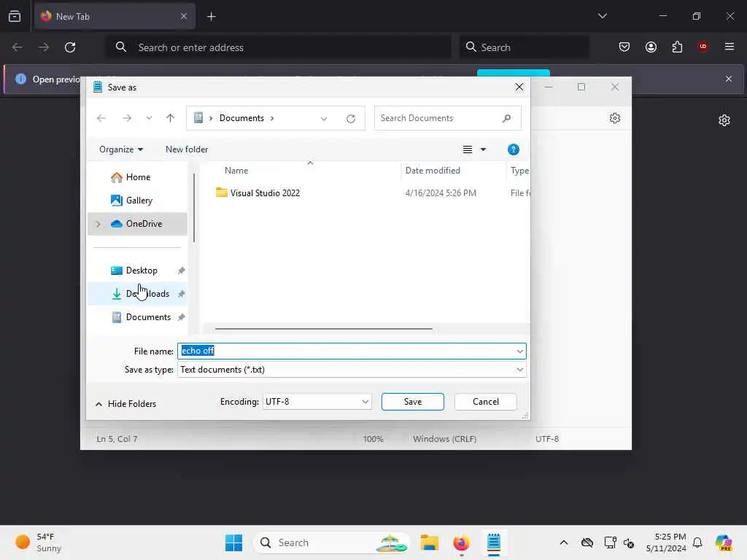Open Save as type combo box
The width and height of the screenshot is (747, 560).
[x=352, y=370]
